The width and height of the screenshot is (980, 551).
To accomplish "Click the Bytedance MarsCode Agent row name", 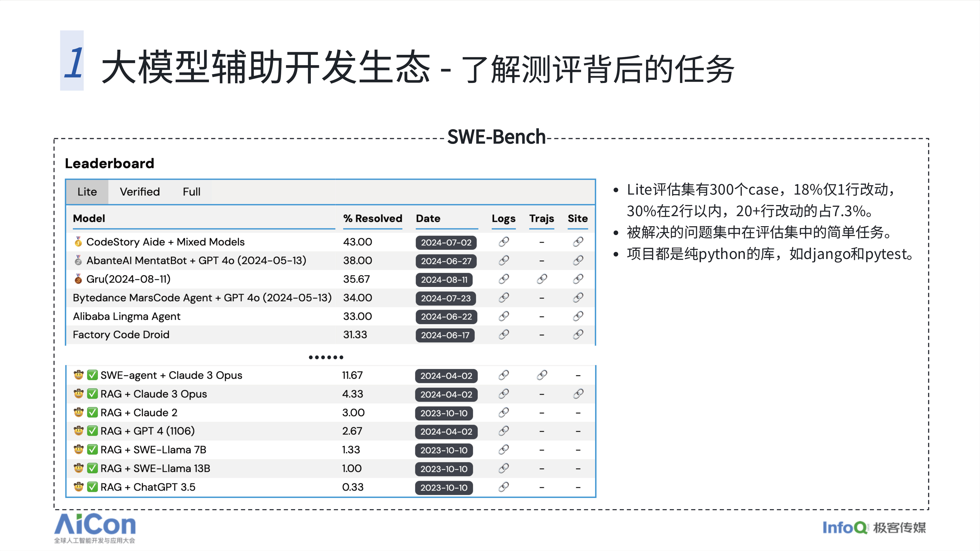I will coord(202,298).
